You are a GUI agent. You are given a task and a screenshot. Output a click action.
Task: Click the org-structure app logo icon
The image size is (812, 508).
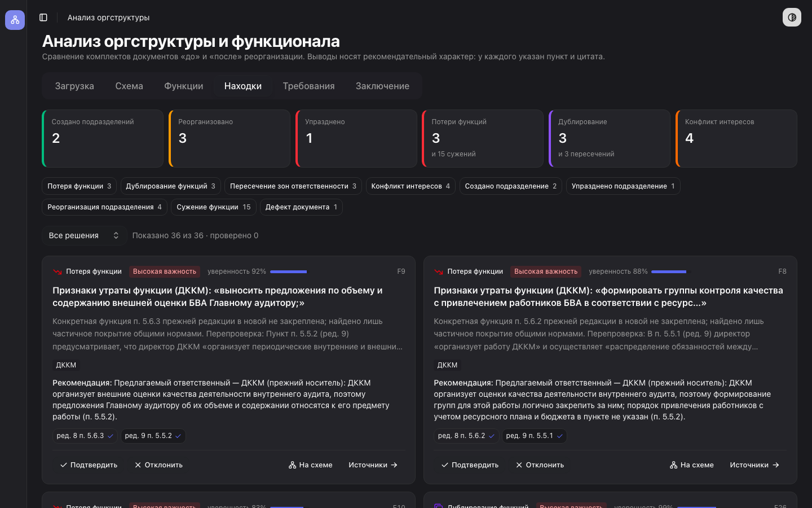(15, 20)
